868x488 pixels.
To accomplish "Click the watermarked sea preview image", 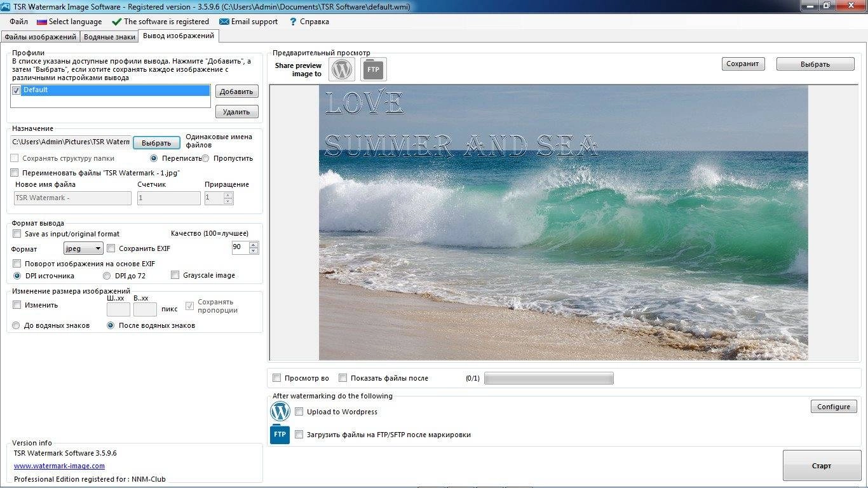I will click(x=563, y=222).
